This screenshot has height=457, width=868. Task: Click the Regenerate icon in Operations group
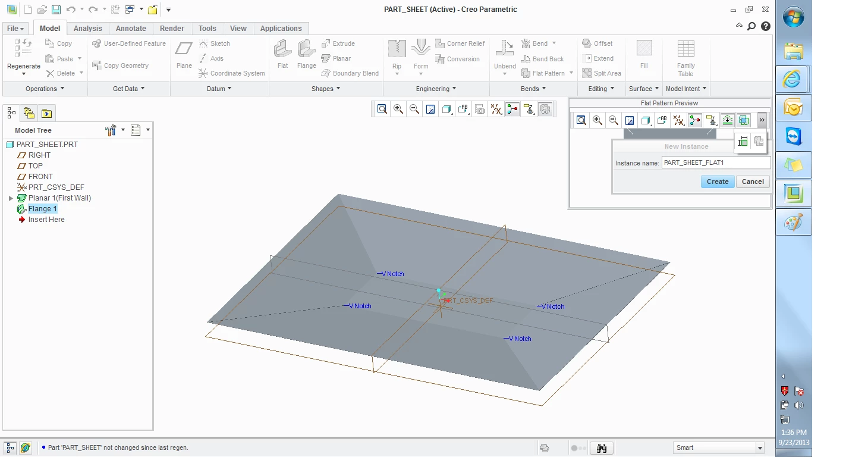(24, 49)
